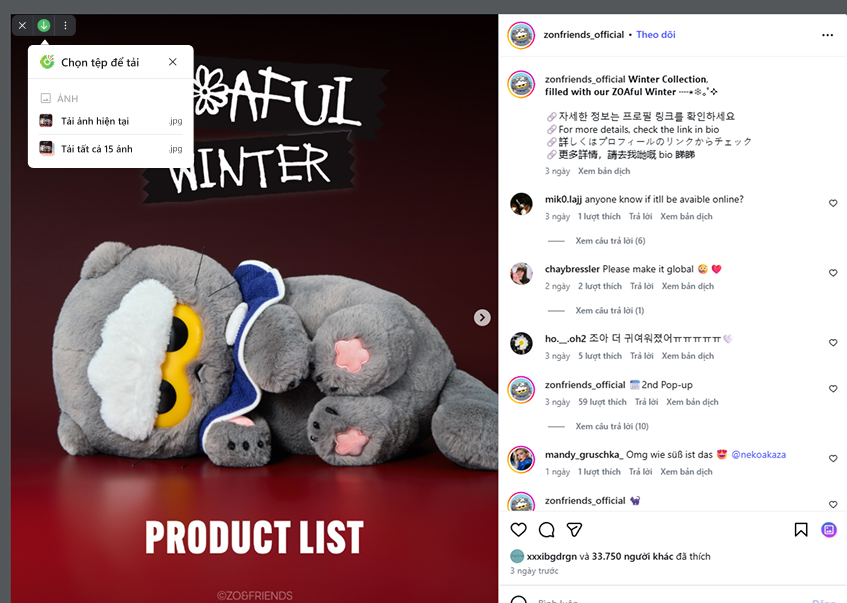
Task: Save the post with the bookmark icon
Action: (x=801, y=530)
